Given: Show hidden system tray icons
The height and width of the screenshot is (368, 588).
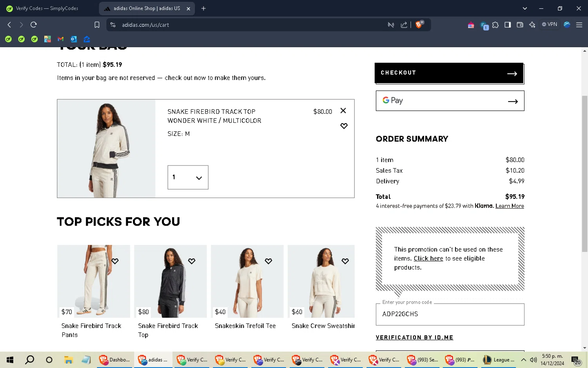Looking at the screenshot, I should coord(524,360).
